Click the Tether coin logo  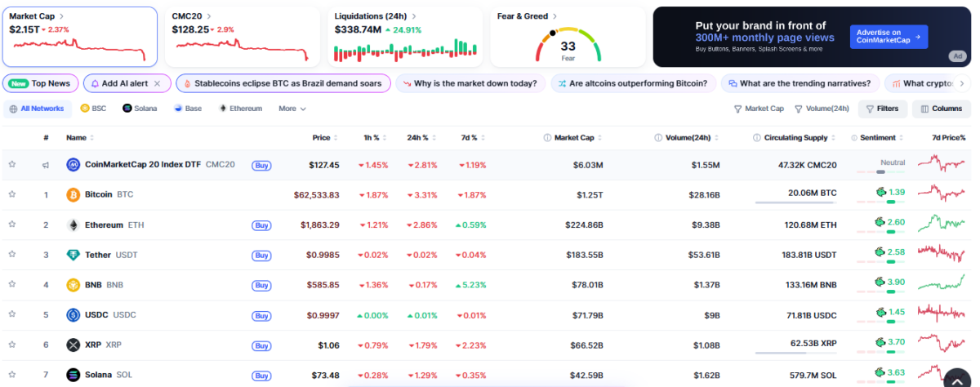coord(73,255)
